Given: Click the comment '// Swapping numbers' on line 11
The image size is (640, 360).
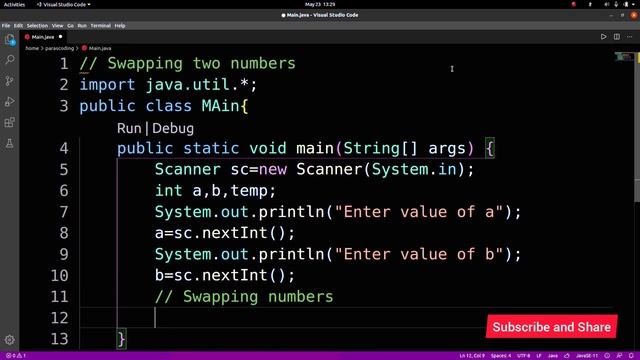Looking at the screenshot, I should coord(244,297).
